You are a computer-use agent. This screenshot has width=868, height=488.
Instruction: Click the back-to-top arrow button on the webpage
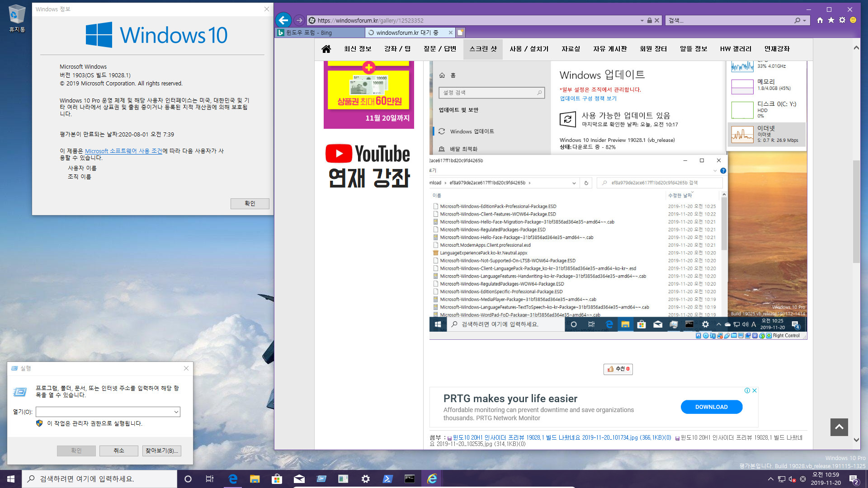839,427
